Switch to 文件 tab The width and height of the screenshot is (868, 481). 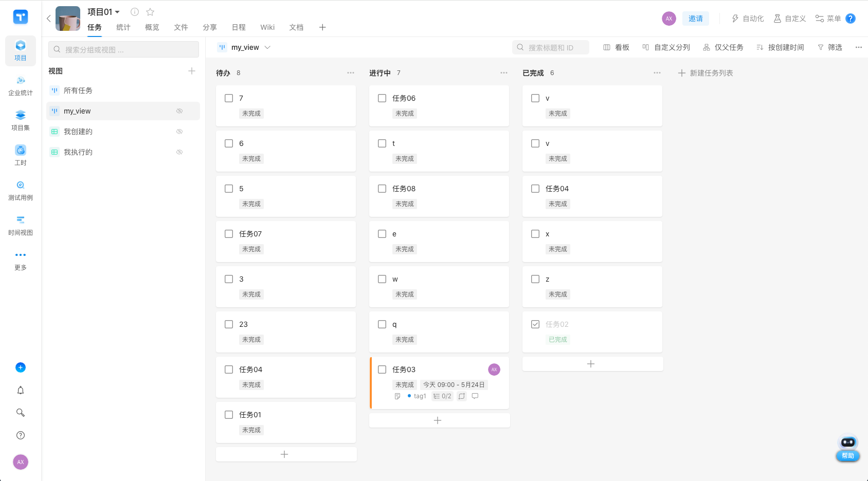(x=181, y=27)
